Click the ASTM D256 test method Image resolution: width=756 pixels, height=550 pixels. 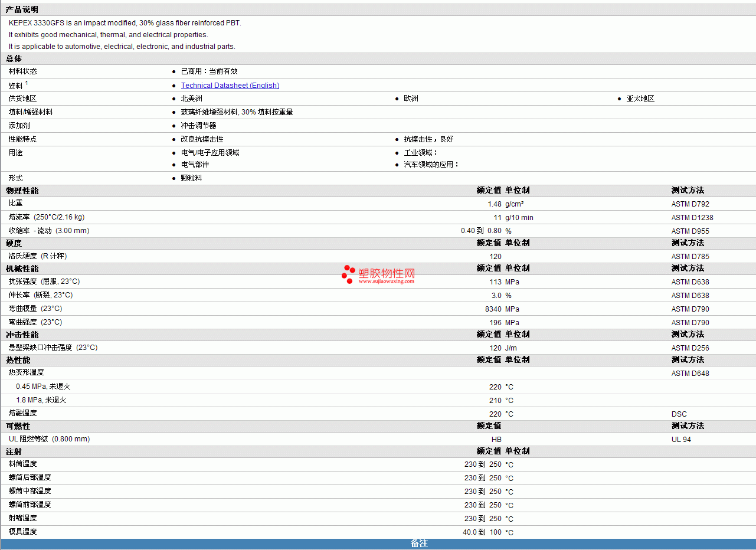(690, 348)
